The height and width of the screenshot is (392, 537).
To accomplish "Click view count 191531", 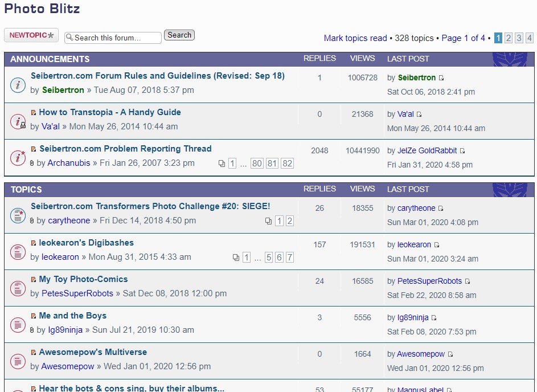I will coord(362,244).
